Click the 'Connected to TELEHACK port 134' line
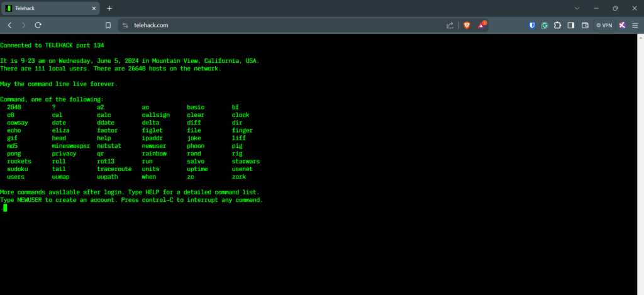 52,45
